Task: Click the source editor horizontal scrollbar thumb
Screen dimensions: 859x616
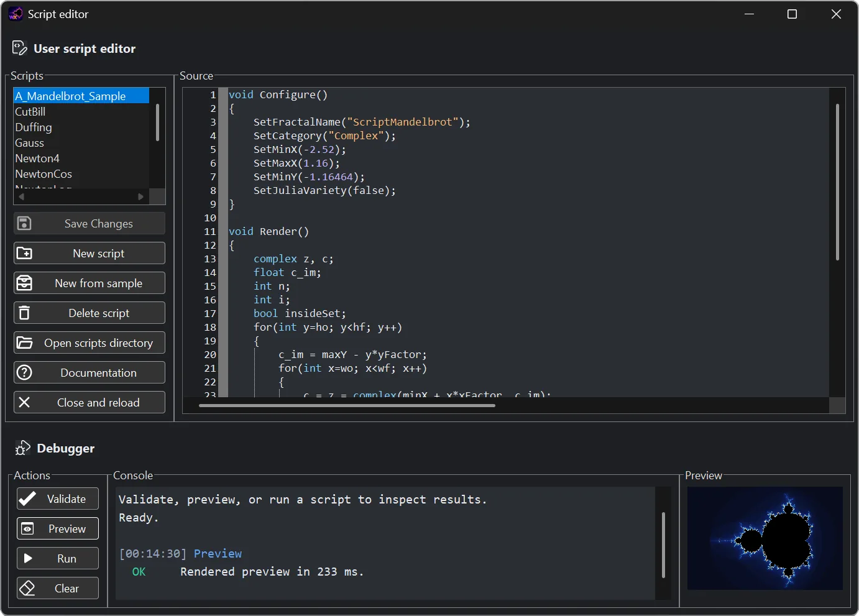Action: pyautogui.click(x=347, y=405)
